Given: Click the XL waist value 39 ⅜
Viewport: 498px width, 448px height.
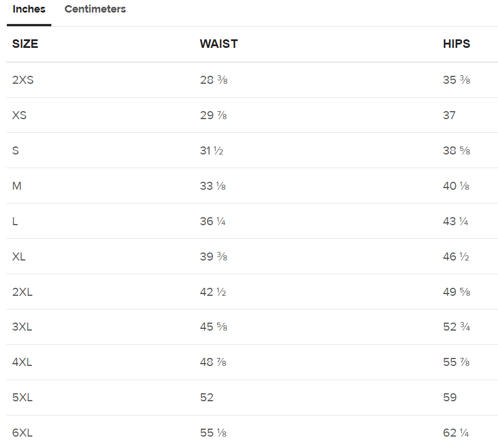Looking at the screenshot, I should click(213, 256).
